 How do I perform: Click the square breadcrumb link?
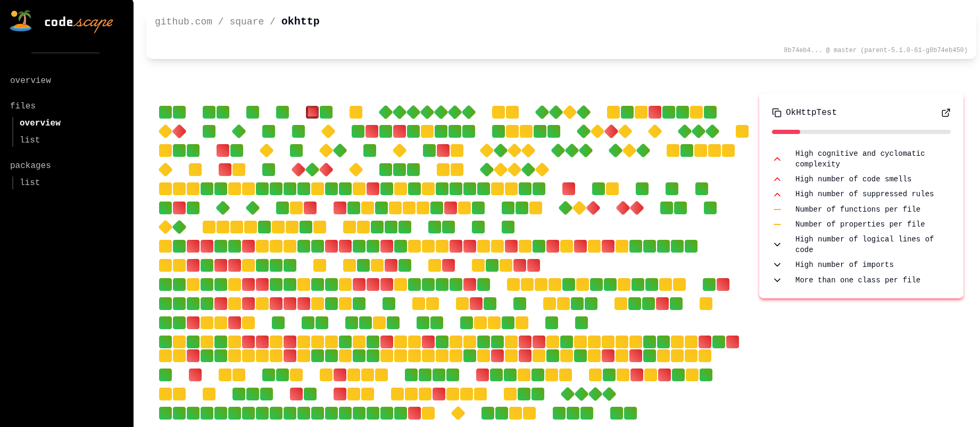click(x=246, y=21)
